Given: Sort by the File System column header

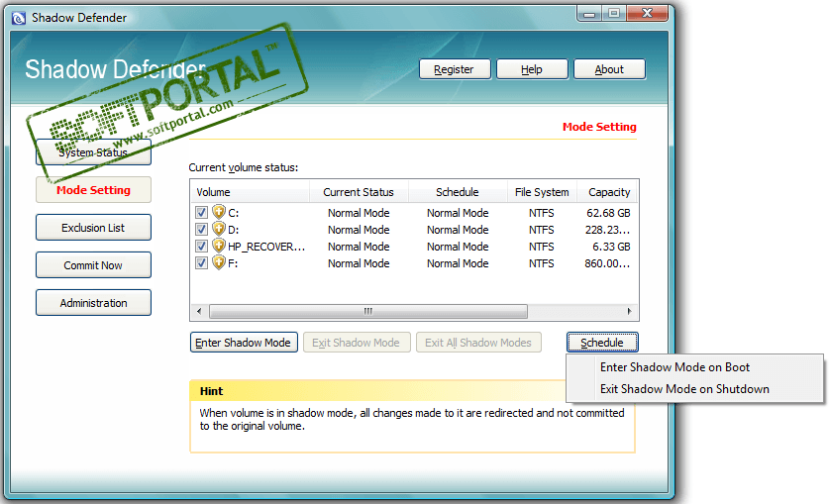Looking at the screenshot, I should 542,192.
